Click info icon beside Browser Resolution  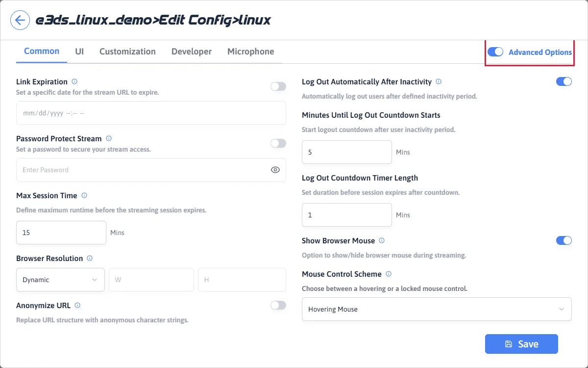coord(90,258)
